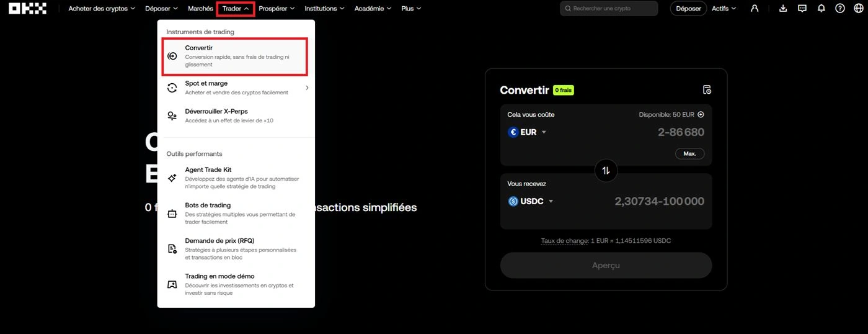The height and width of the screenshot is (334, 868).
Task: Expand the first Déposer nav dropdown
Action: (x=161, y=9)
